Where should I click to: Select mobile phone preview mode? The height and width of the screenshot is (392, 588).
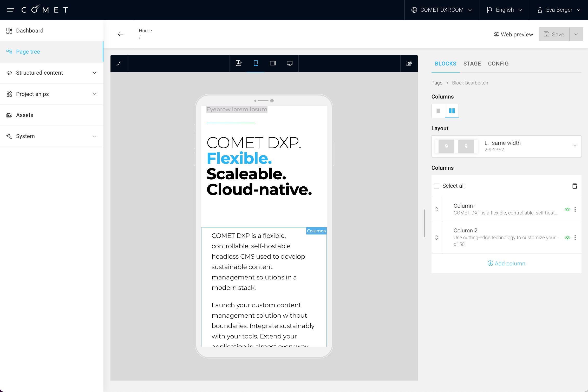[256, 63]
